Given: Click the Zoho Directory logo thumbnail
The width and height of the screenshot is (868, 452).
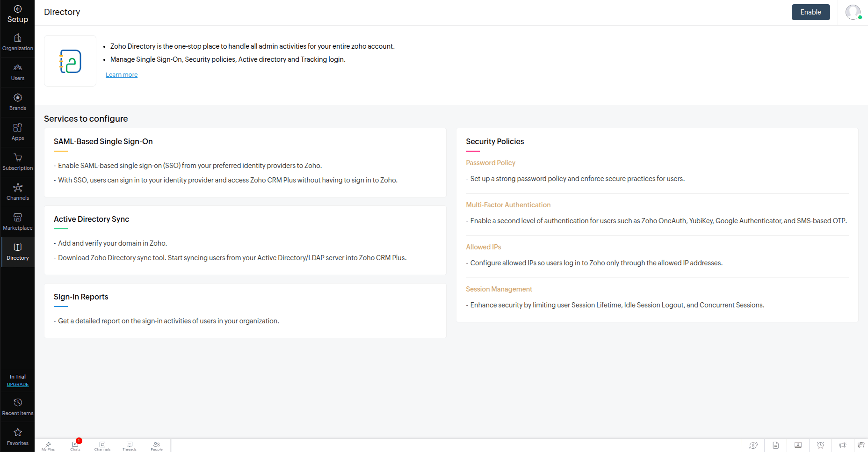Looking at the screenshot, I should coord(70,61).
